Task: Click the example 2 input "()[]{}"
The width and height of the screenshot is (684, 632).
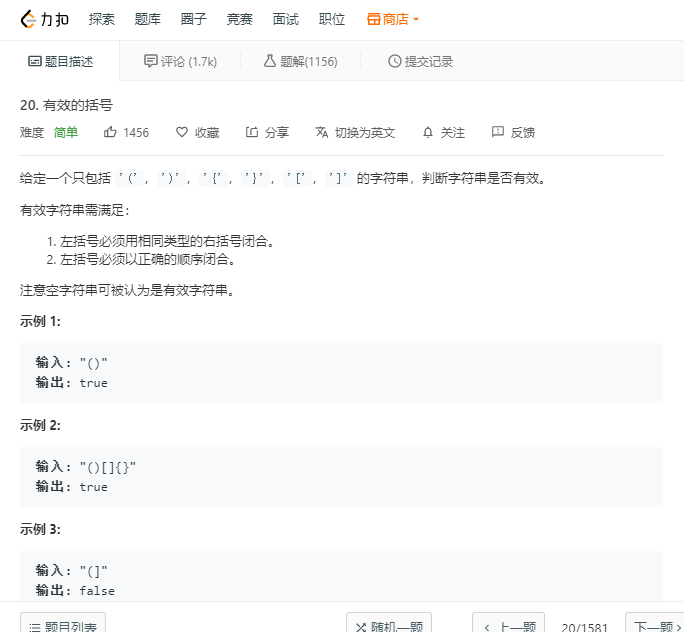Action: point(108,467)
